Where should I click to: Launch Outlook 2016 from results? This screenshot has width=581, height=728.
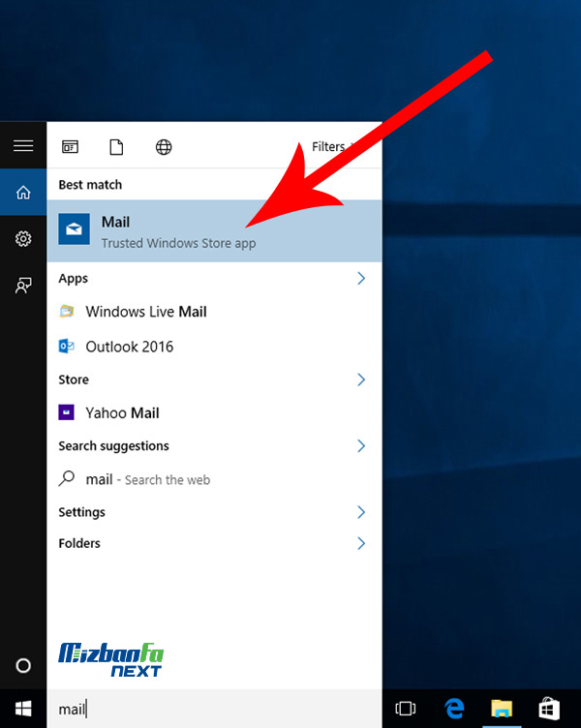pyautogui.click(x=214, y=347)
